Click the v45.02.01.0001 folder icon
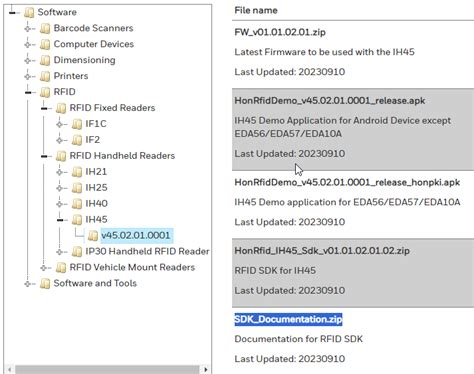This screenshot has height=374, width=474. pos(93,236)
